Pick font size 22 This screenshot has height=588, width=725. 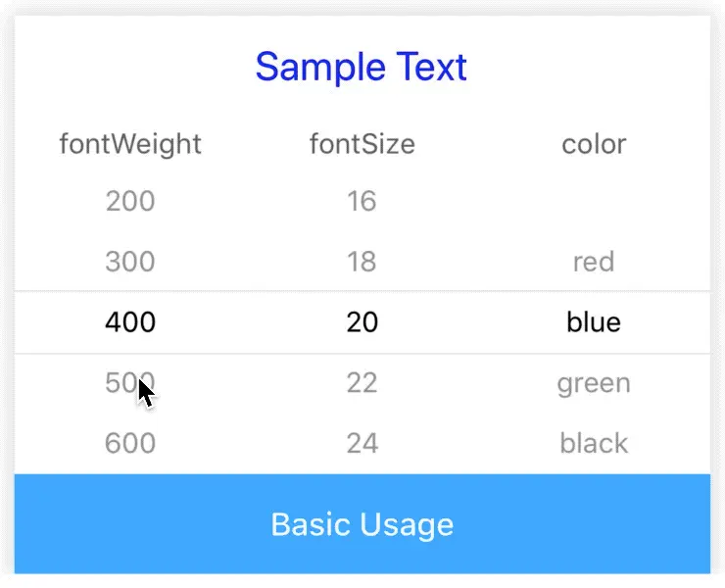(x=362, y=382)
